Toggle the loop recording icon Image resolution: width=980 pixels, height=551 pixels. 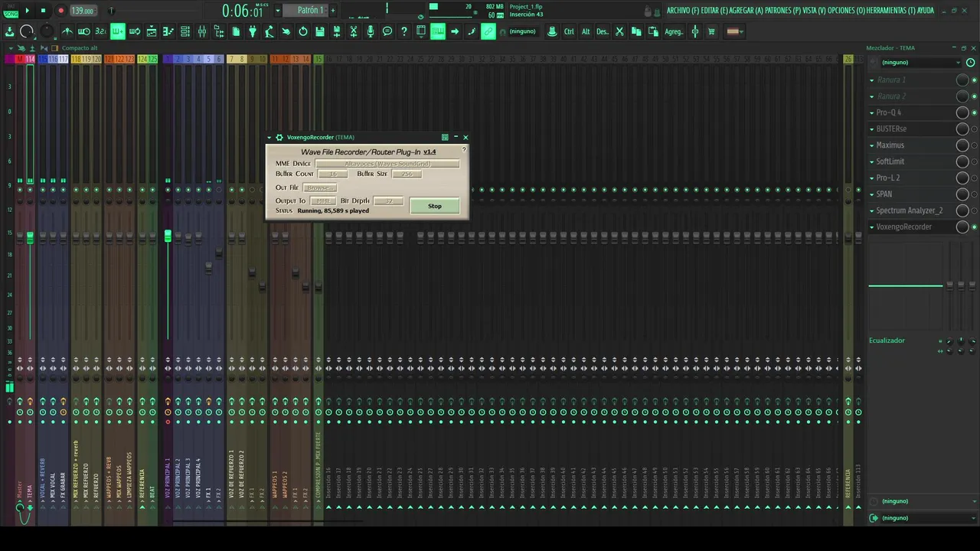click(135, 31)
